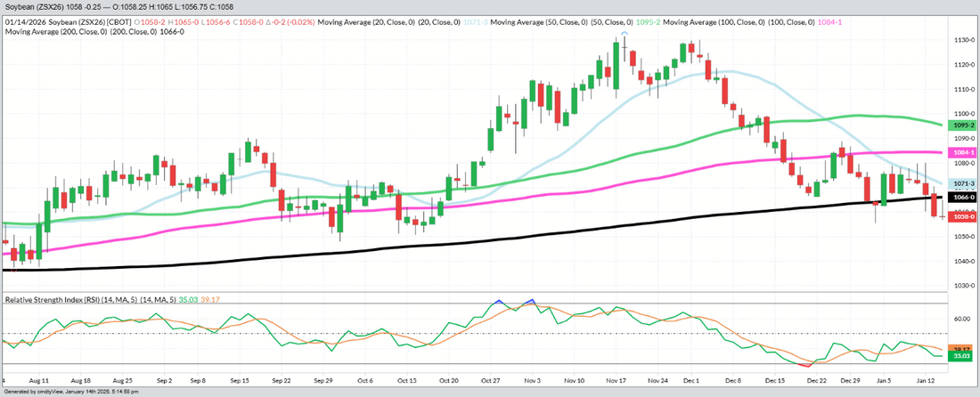Click the Dec 22 date on time axis
Viewport: 980px width, 397px height.
point(813,378)
